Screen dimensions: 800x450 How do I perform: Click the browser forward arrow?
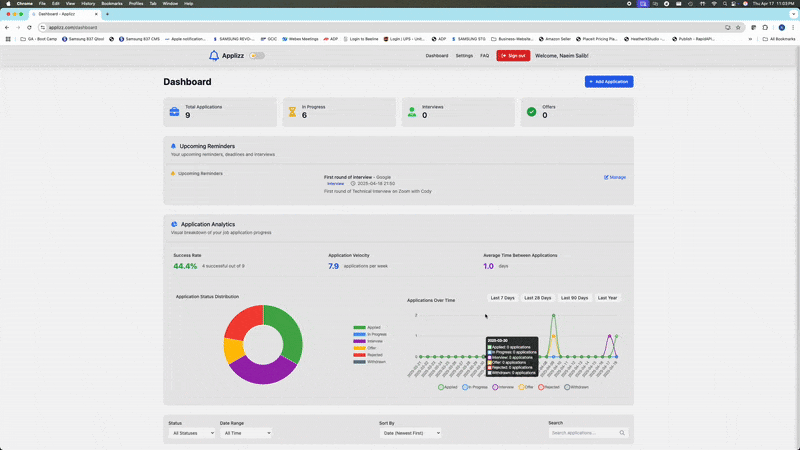point(18,28)
